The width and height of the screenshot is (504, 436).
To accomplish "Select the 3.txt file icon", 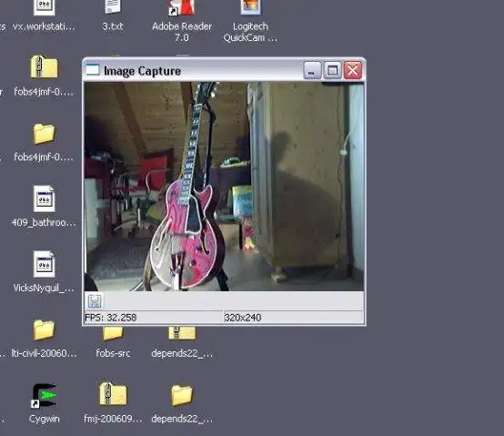I will click(113, 6).
